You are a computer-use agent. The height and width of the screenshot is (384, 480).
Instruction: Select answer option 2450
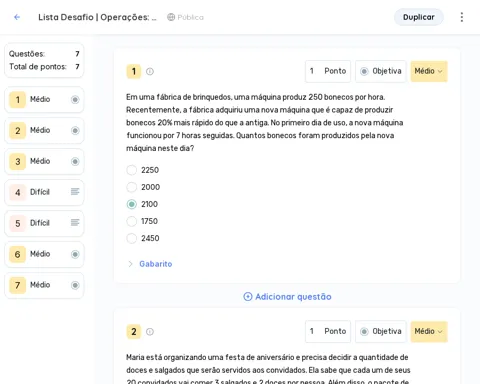coord(132,238)
